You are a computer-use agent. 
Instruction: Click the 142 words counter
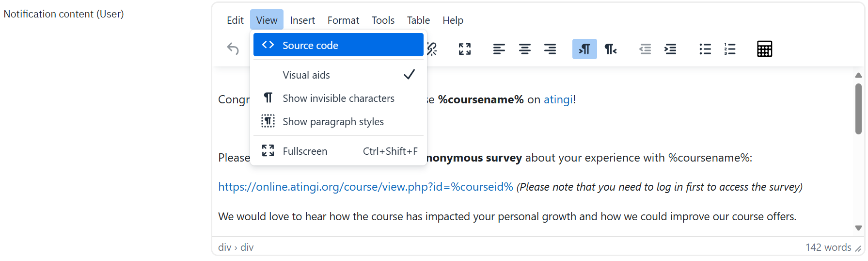click(x=828, y=247)
